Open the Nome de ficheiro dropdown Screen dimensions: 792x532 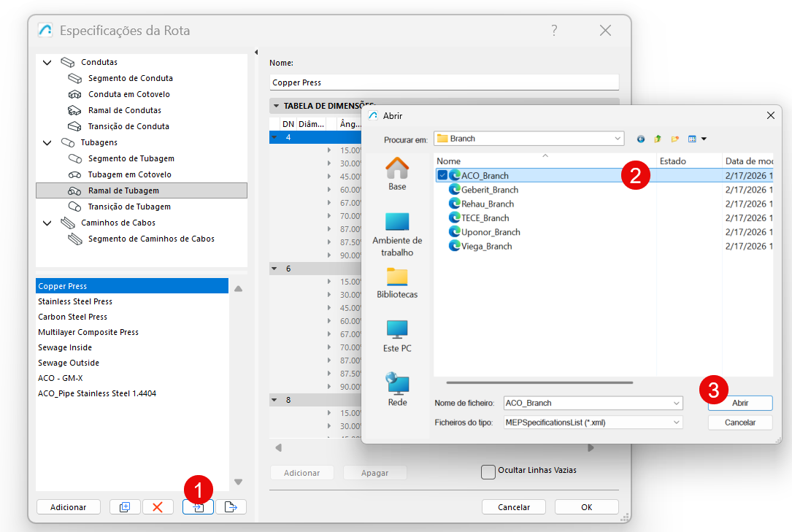(676, 403)
